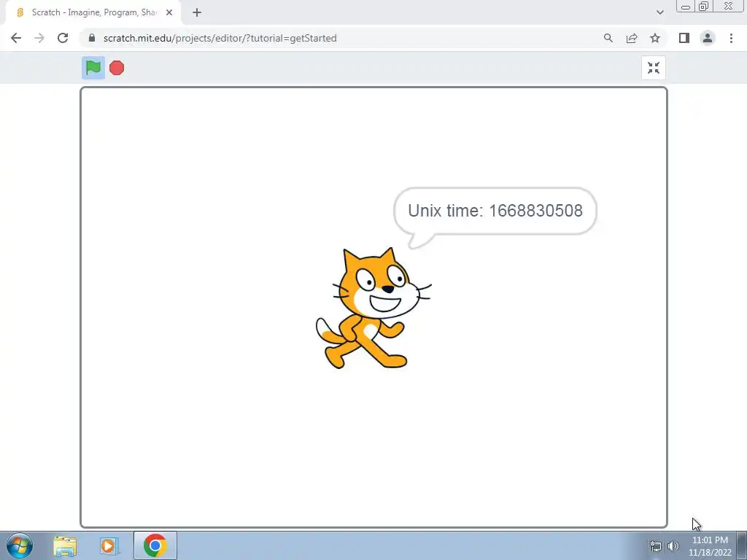Open Windows Start menu
This screenshot has width=747, height=560.
[20, 545]
